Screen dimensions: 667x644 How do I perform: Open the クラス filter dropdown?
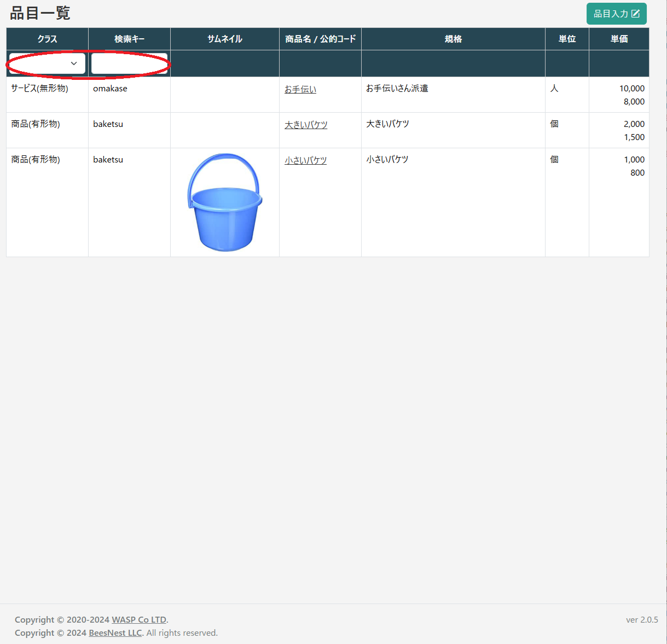tap(47, 63)
